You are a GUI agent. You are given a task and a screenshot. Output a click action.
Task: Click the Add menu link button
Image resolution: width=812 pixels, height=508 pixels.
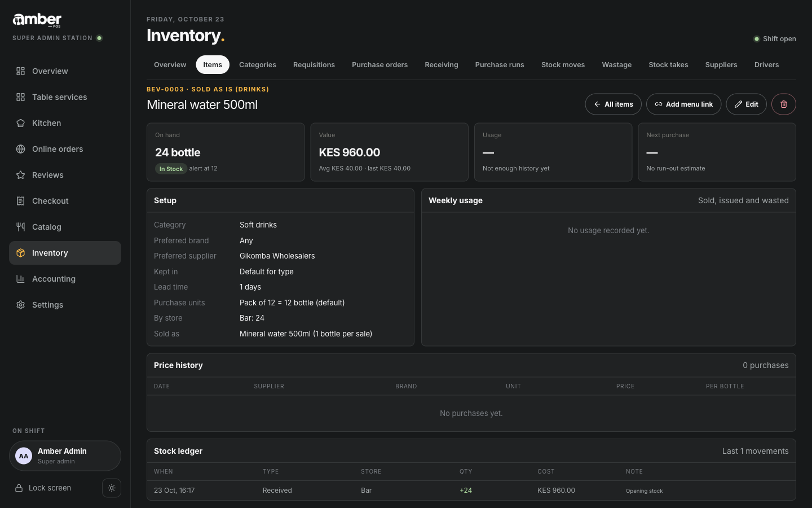[683, 104]
